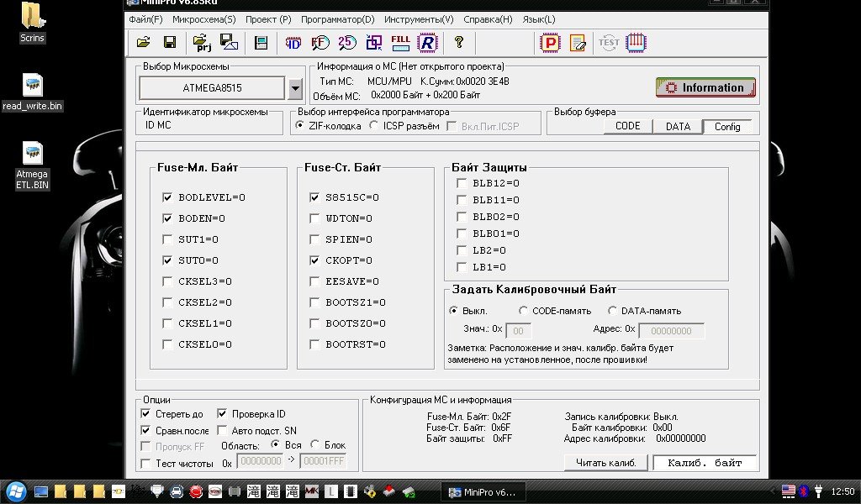Open project using the prj folder icon
Screen dimensions: 861x504
202,42
